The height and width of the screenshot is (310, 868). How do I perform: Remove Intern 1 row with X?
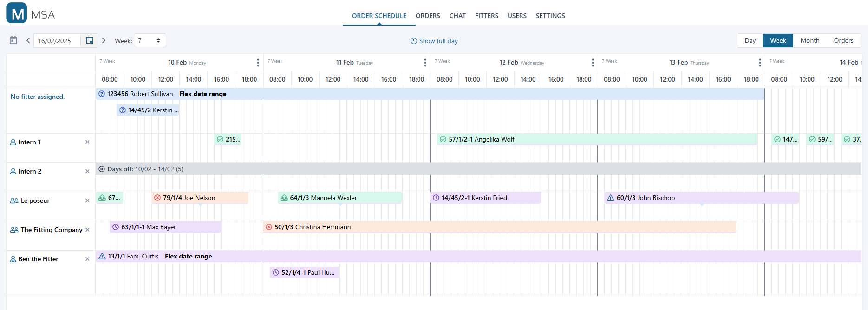[x=87, y=142]
